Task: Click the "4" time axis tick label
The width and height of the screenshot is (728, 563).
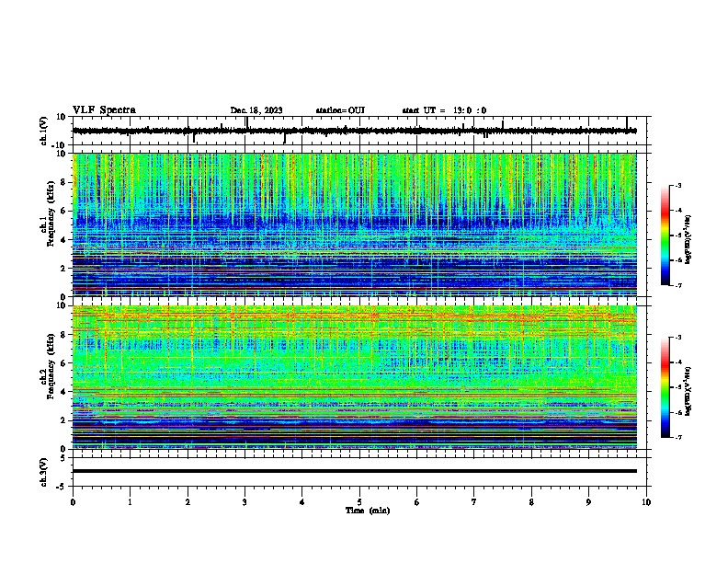Action: [302, 502]
